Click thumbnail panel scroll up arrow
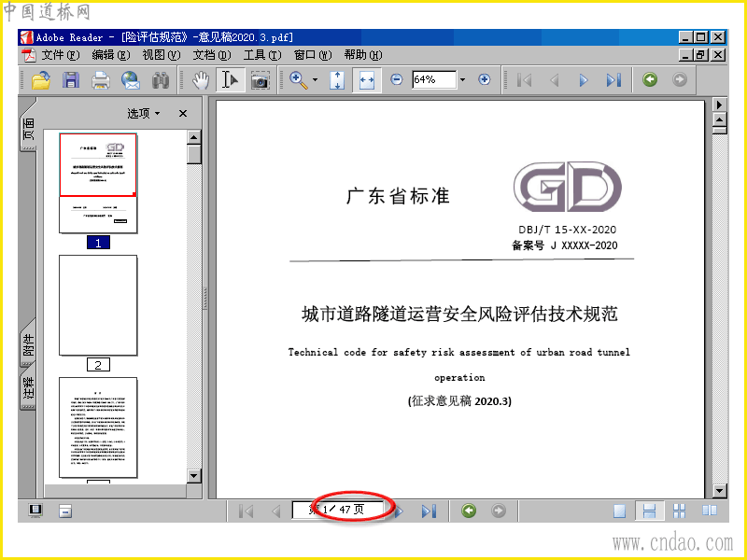The height and width of the screenshot is (560, 747). (x=193, y=137)
